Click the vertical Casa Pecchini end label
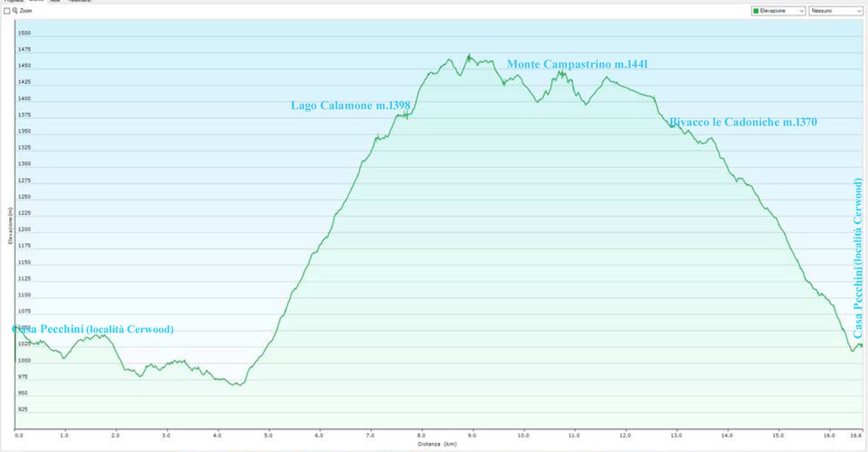868x452 pixels. [x=858, y=258]
